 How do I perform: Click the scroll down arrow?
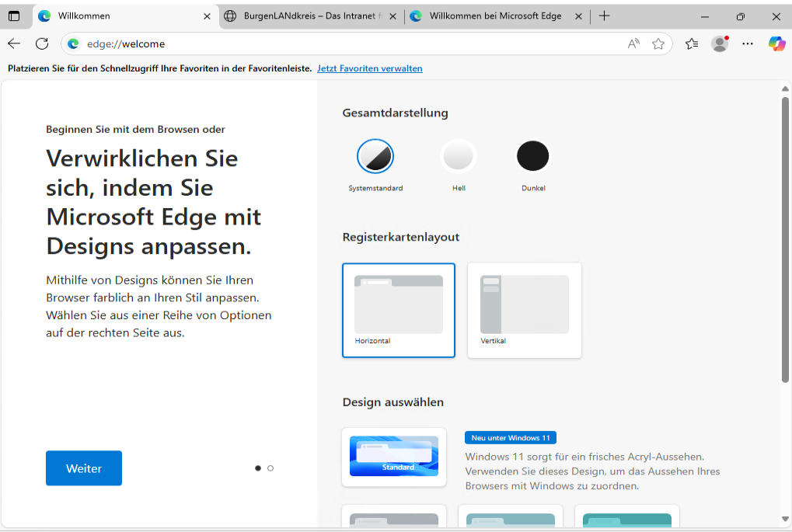[x=785, y=519]
